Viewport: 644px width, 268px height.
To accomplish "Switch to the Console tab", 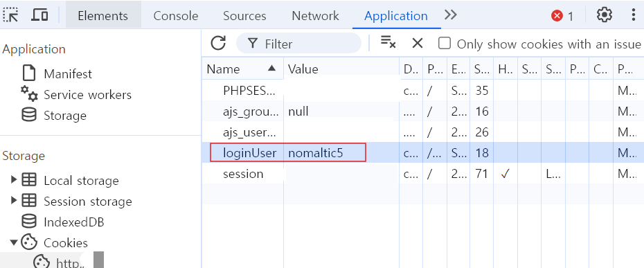I will [x=176, y=16].
